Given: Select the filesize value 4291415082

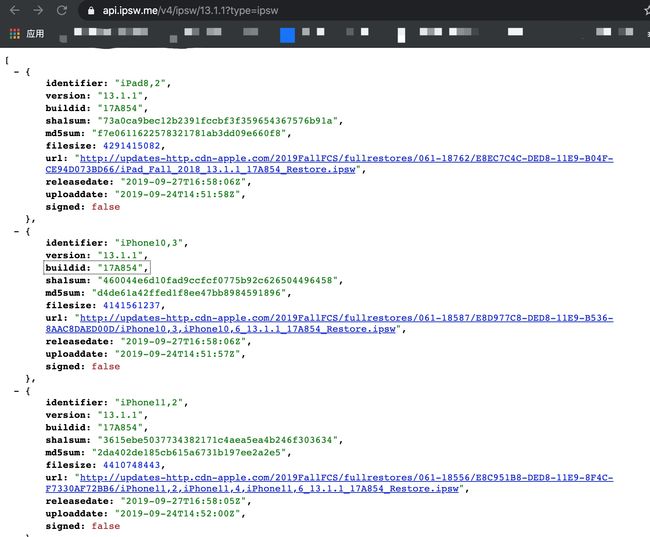Looking at the screenshot, I should click(131, 146).
